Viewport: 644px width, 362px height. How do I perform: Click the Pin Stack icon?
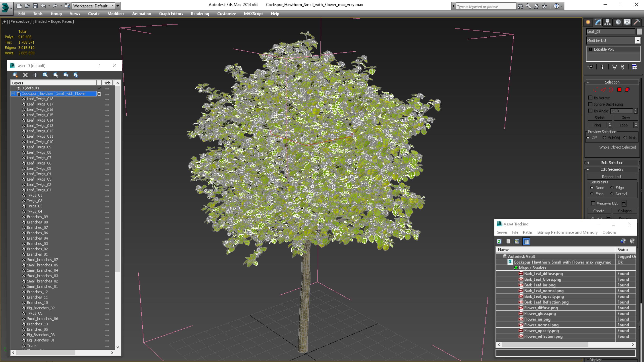point(591,67)
